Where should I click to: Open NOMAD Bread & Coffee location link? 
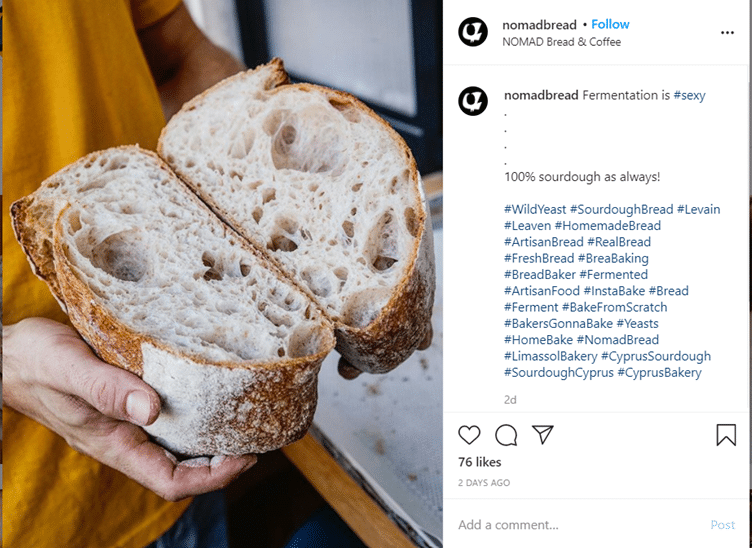pos(562,42)
